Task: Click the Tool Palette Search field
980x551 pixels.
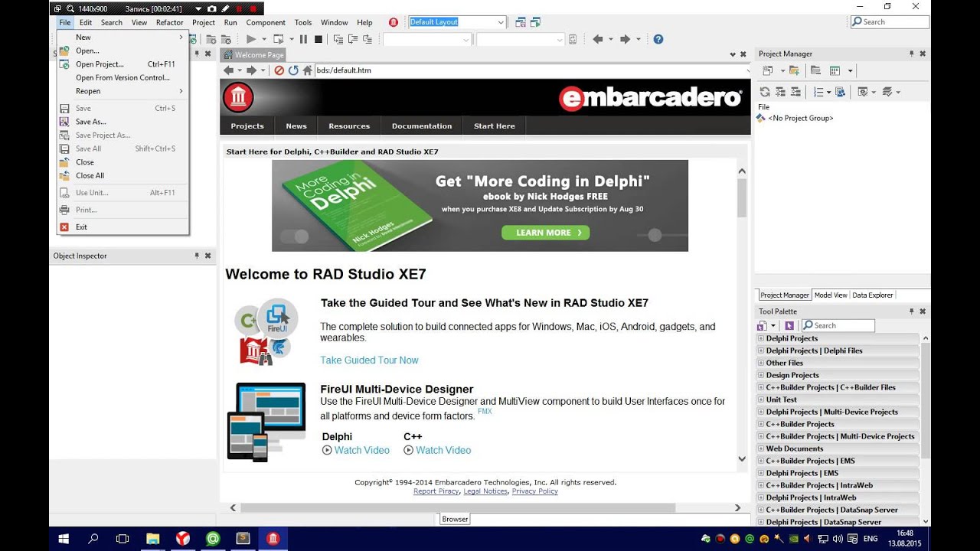Action: tap(838, 326)
